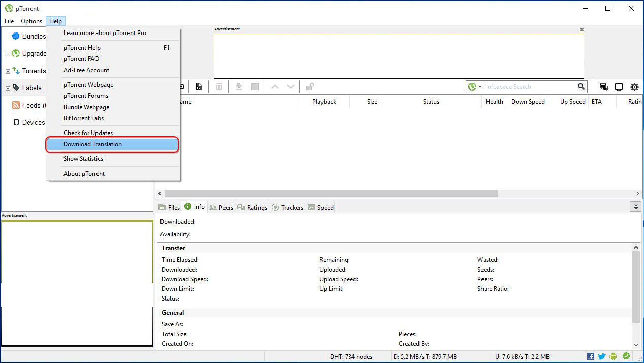The height and width of the screenshot is (363, 644).
Task: Open the Options menu
Action: pyautogui.click(x=31, y=21)
